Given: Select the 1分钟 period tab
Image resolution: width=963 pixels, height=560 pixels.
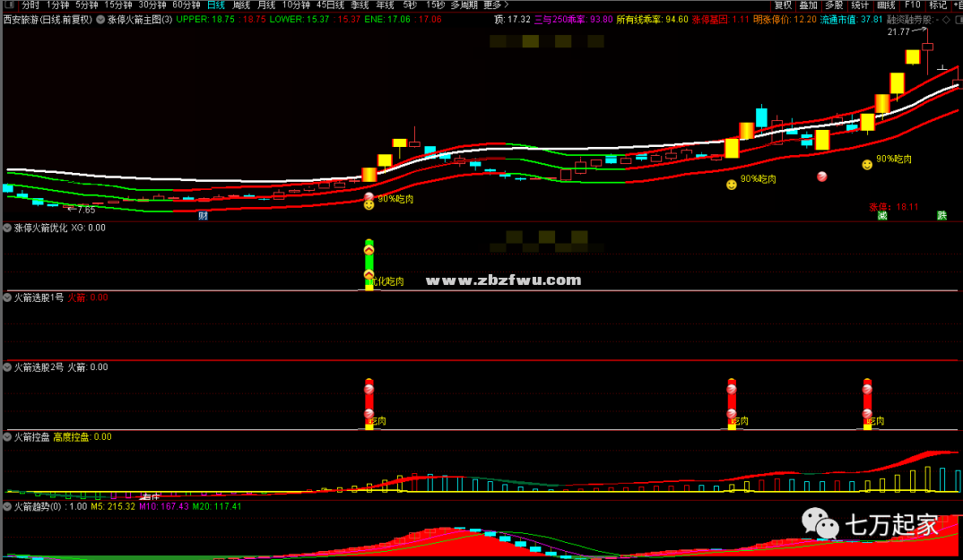Looking at the screenshot, I should pyautogui.click(x=57, y=4).
